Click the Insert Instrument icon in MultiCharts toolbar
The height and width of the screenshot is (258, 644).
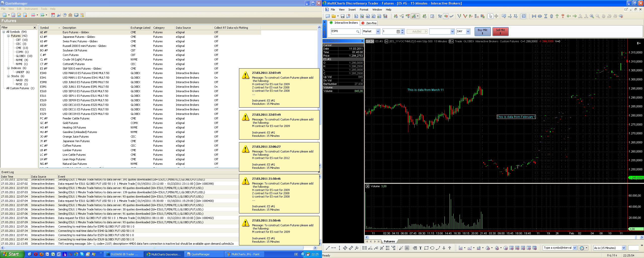tap(396, 16)
